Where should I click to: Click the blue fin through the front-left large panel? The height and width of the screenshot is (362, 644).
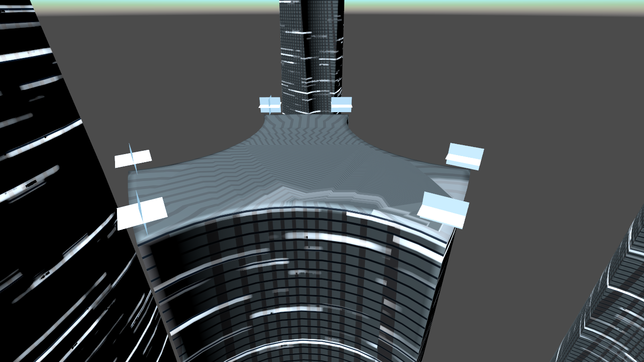tap(141, 212)
